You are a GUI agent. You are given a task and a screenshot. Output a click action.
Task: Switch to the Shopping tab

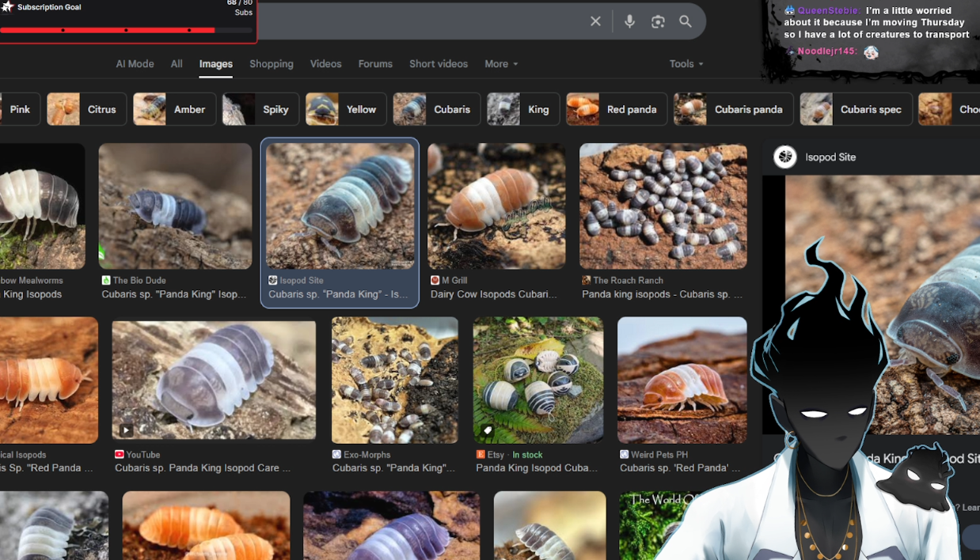click(272, 64)
